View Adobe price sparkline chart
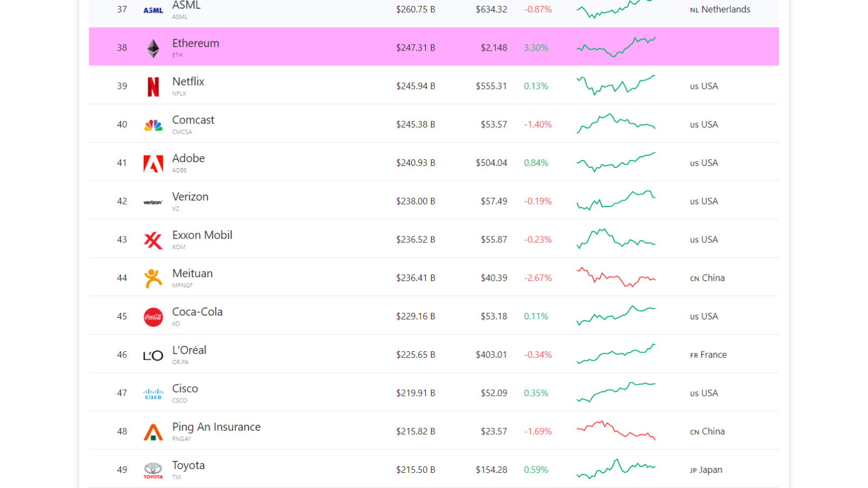Image resolution: width=868 pixels, height=488 pixels. point(616,162)
